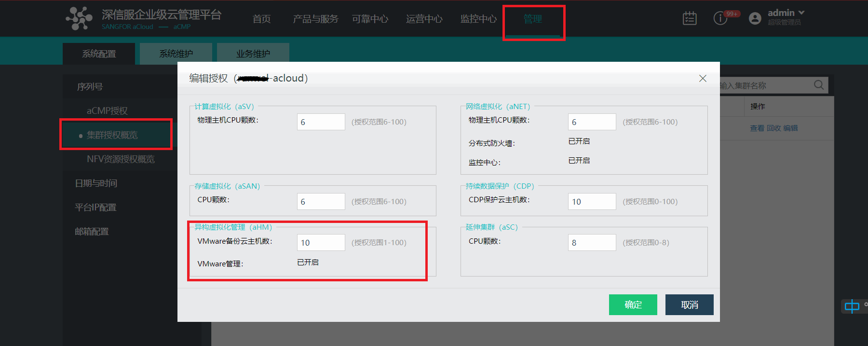868x346 pixels.
Task: Click the aSV 物理主机CPU颗数 input field
Action: click(321, 122)
